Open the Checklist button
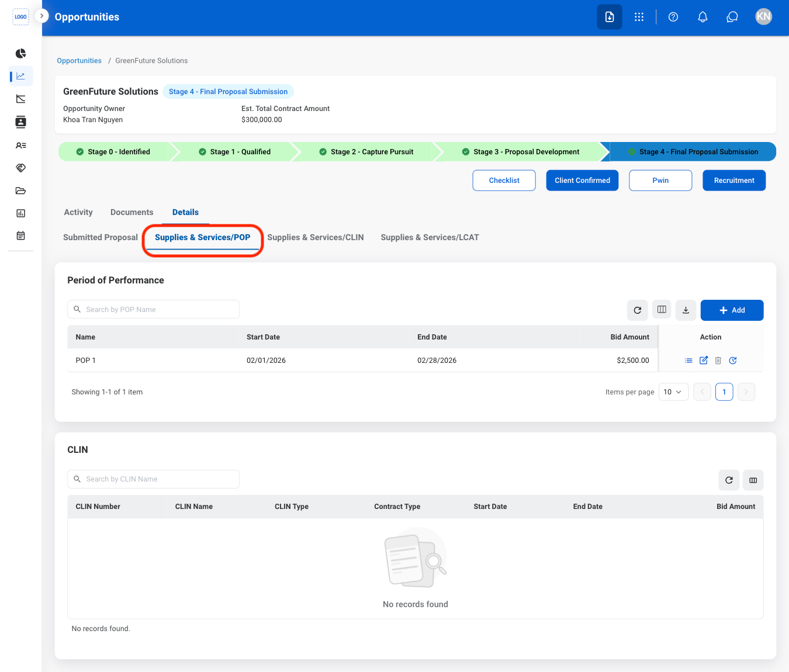The height and width of the screenshot is (672, 789). (504, 181)
